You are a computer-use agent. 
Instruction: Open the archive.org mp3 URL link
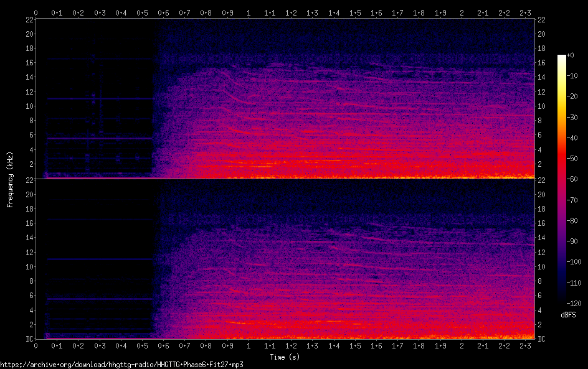coord(121,365)
